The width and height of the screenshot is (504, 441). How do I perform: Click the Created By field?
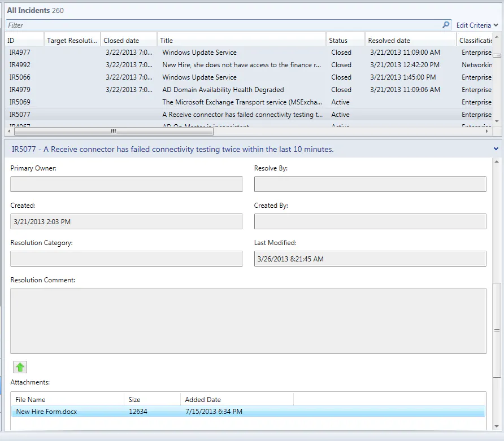tap(370, 221)
